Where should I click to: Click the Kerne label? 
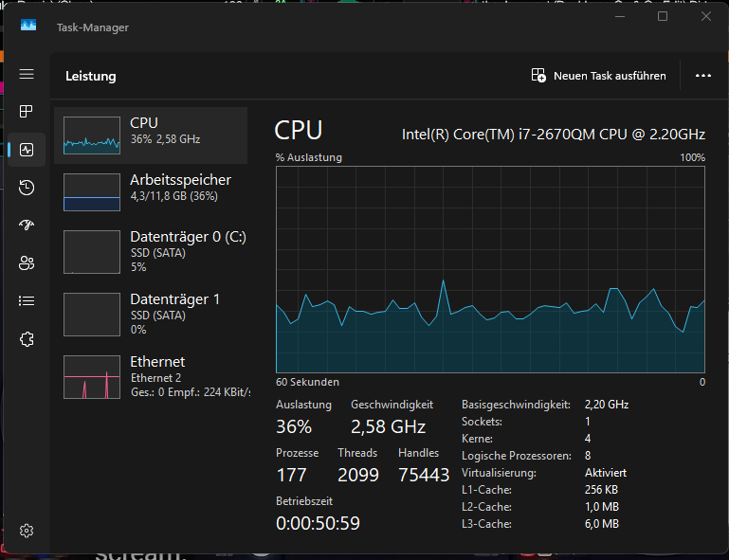pos(477,439)
